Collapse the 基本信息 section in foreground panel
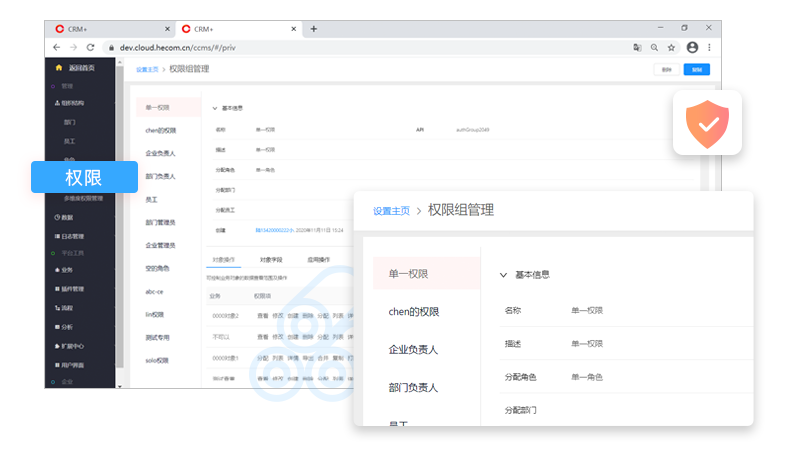Viewport: 792px width, 459px height. click(503, 274)
